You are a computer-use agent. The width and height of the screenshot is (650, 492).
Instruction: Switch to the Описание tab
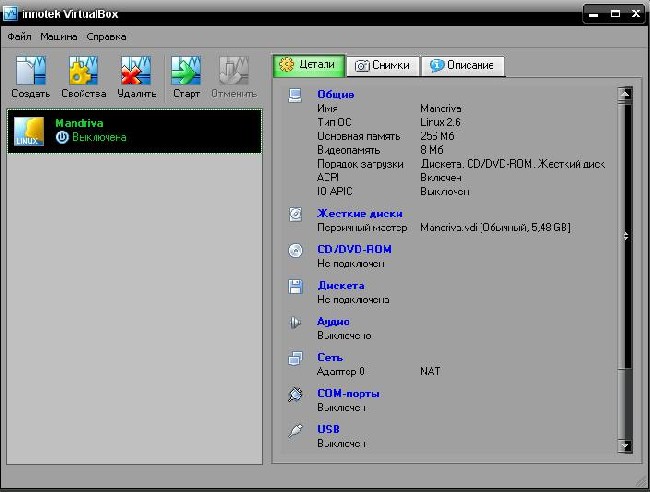point(463,66)
